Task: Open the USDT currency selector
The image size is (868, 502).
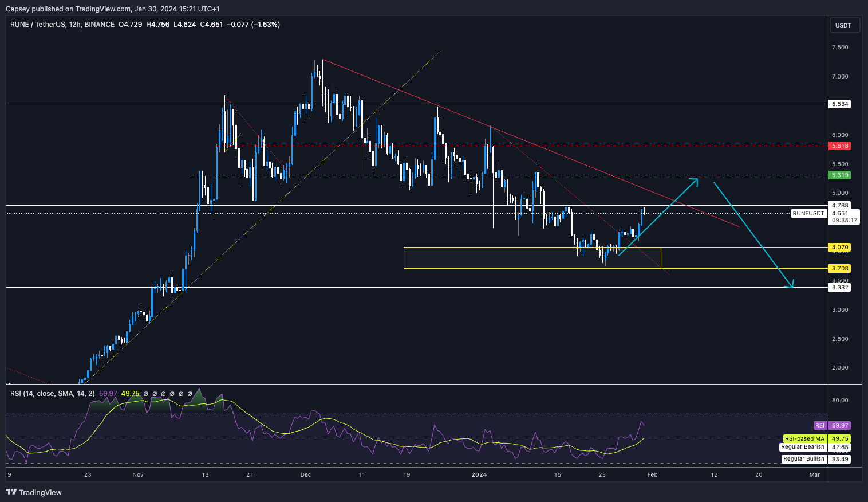Action: tap(843, 25)
